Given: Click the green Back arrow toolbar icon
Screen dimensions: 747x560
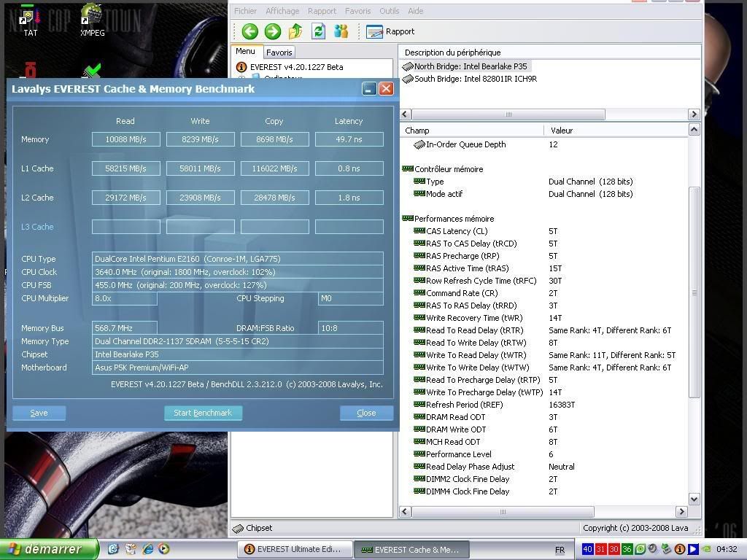Looking at the screenshot, I should 250,31.
